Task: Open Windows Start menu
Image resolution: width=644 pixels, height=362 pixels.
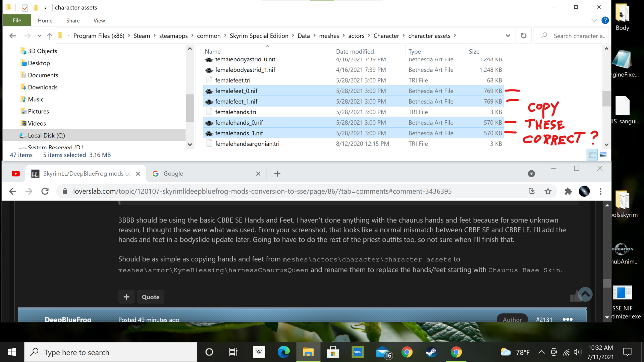Action: (12, 352)
